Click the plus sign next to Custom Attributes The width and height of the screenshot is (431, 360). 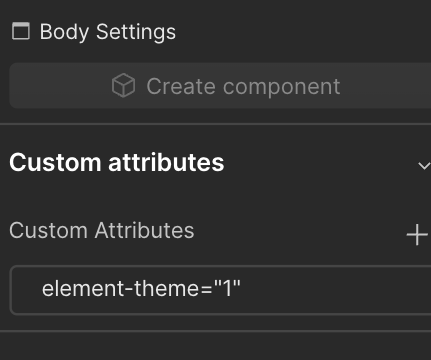pyautogui.click(x=417, y=234)
